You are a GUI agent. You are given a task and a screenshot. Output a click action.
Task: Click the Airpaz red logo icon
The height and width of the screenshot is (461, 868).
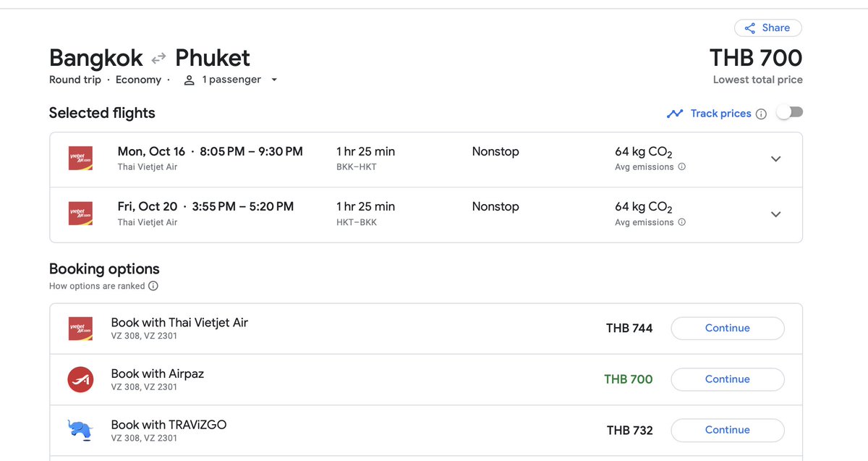tap(80, 379)
